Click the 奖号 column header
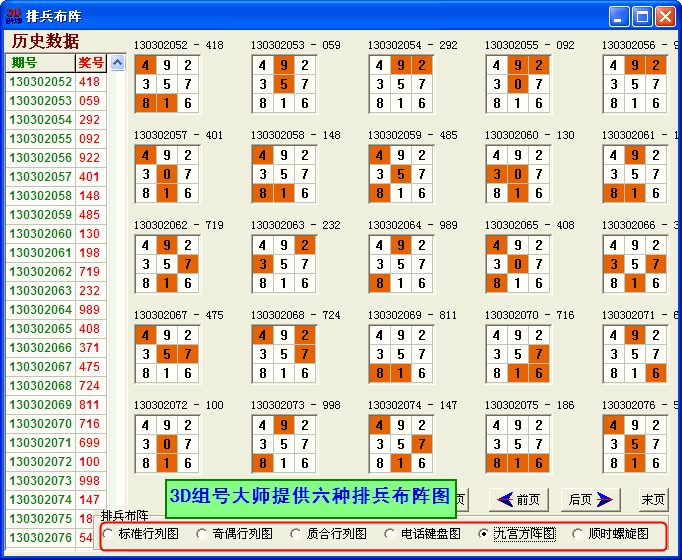682x560 pixels. [x=91, y=63]
